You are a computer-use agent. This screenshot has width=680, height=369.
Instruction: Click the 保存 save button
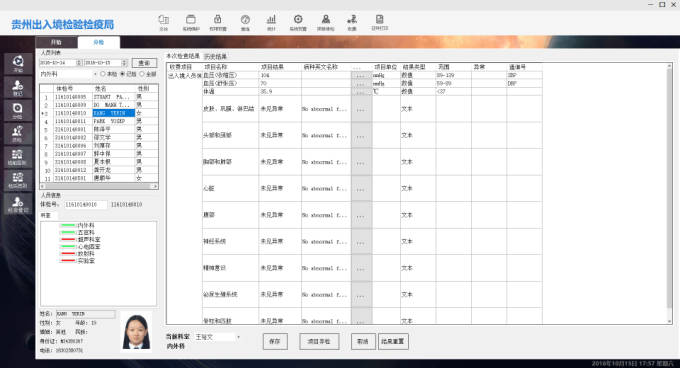click(275, 342)
